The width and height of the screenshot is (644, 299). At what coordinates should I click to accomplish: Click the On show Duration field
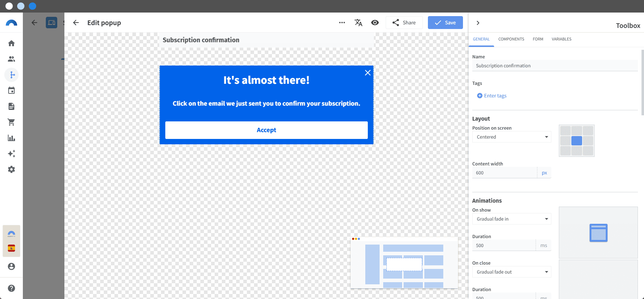tap(504, 245)
